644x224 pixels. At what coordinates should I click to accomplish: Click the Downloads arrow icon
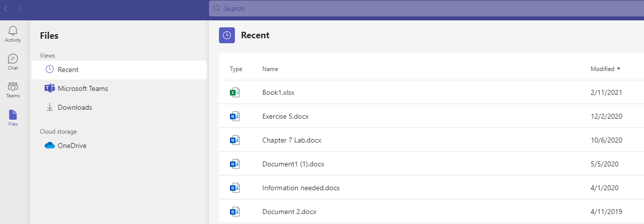pos(50,107)
